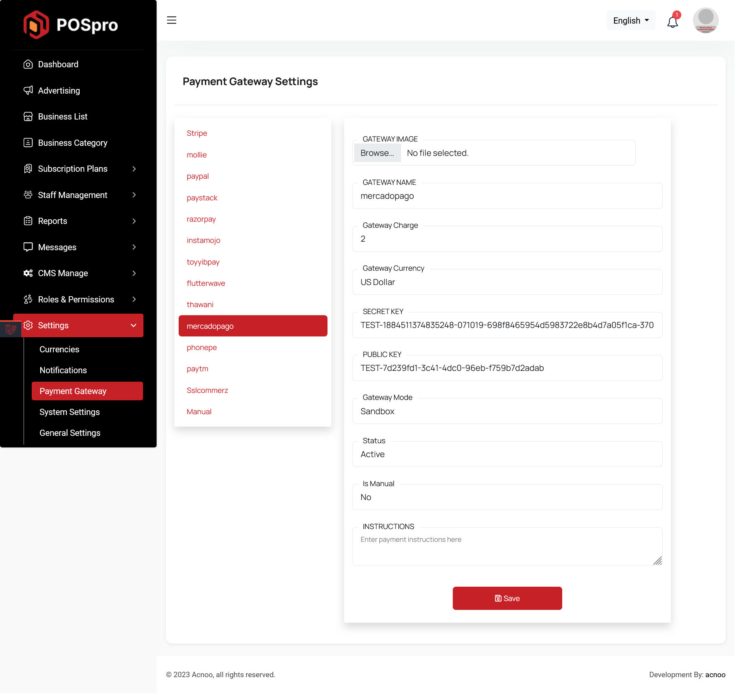Collapse the Settings menu
This screenshot has height=700, width=742.
click(x=133, y=325)
